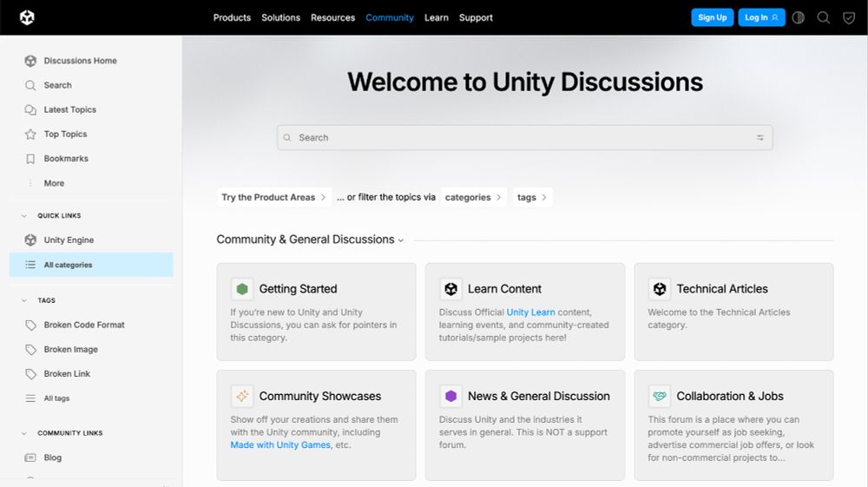This screenshot has width=868, height=487.
Task: Open the Getting Started category title
Action: click(298, 289)
